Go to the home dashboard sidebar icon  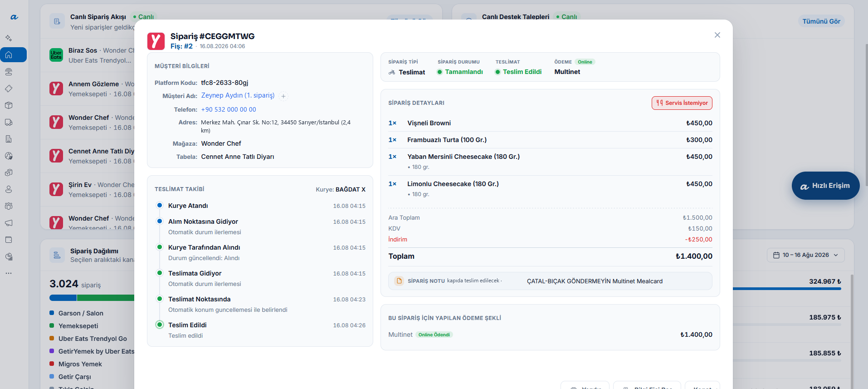point(9,55)
